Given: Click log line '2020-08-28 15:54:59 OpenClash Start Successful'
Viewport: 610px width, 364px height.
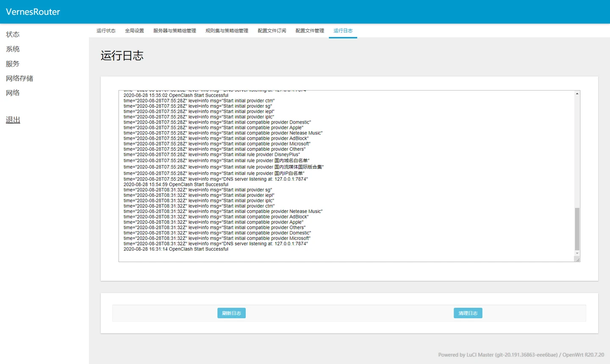Looking at the screenshot, I should [x=176, y=185].
